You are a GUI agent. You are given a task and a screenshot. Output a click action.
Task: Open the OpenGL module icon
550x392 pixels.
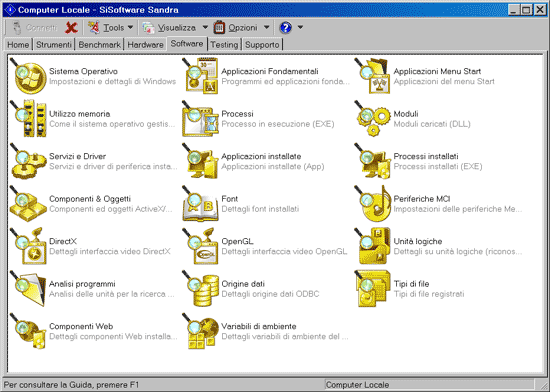pos(200,246)
